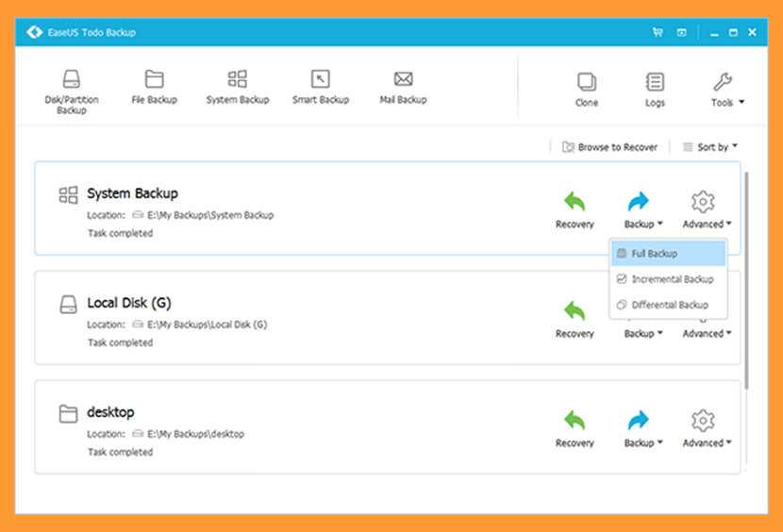
Task: Click Browse to Recover
Action: 610,147
